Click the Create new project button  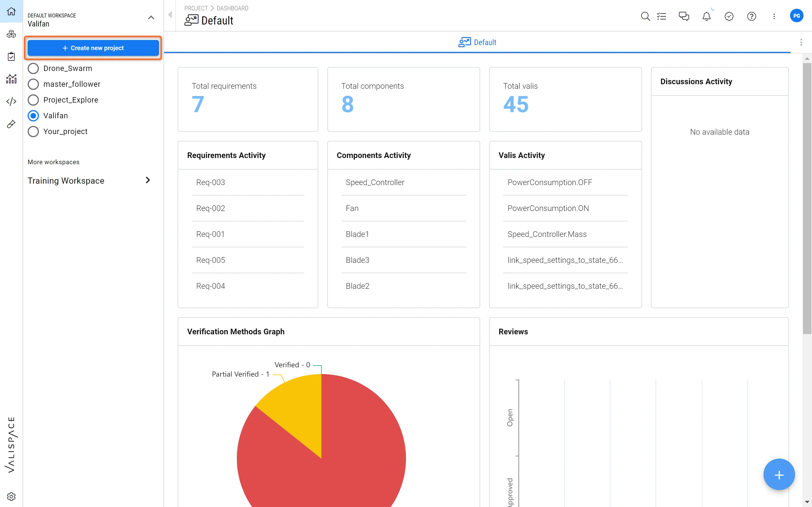tap(93, 48)
